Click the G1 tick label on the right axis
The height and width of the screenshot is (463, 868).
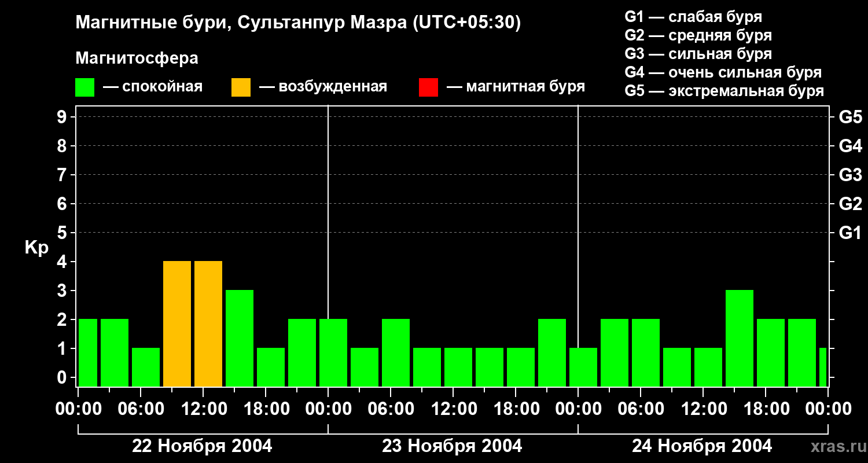pos(851,233)
